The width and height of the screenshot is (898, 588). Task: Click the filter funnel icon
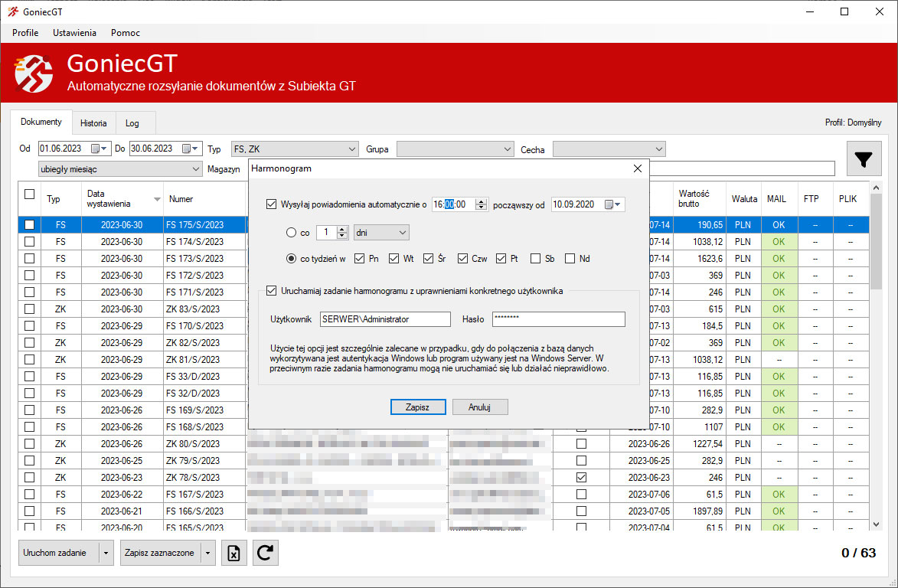coord(864,158)
